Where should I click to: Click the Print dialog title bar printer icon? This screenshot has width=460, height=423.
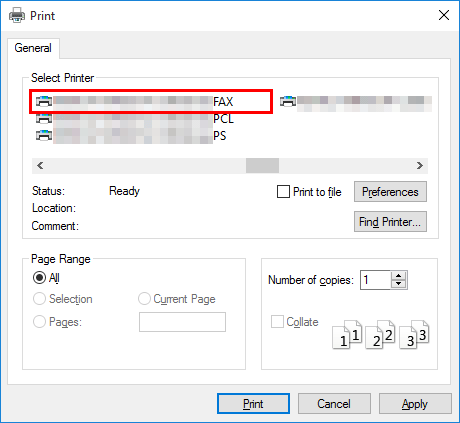[x=17, y=15]
